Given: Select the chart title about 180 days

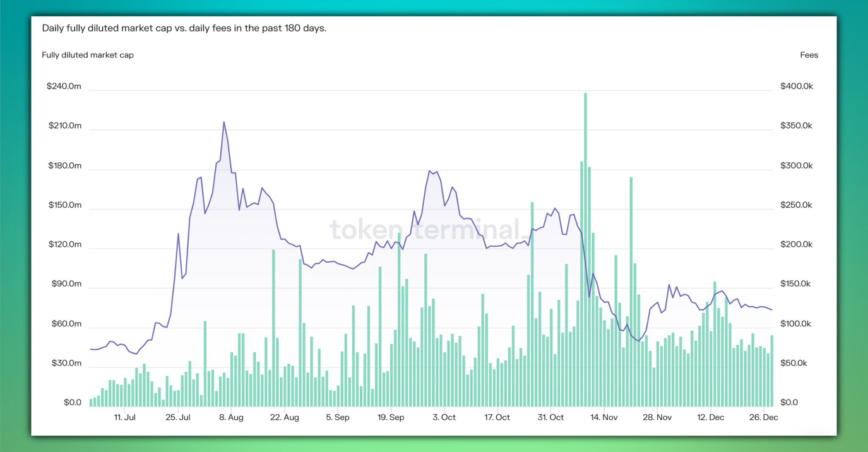Looking at the screenshot, I should pyautogui.click(x=184, y=28).
